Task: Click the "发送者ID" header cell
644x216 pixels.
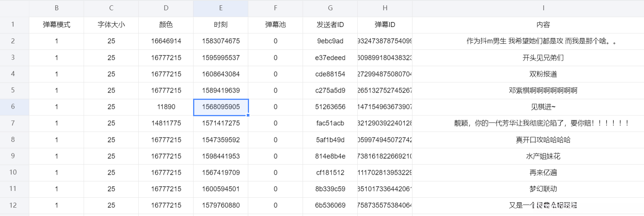Action: pyautogui.click(x=330, y=25)
